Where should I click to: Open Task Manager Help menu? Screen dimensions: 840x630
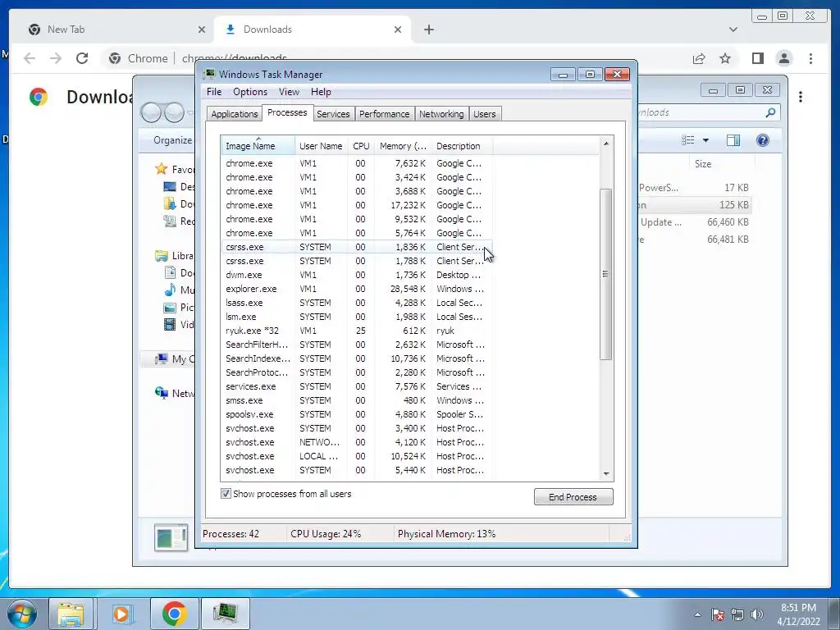coord(321,92)
